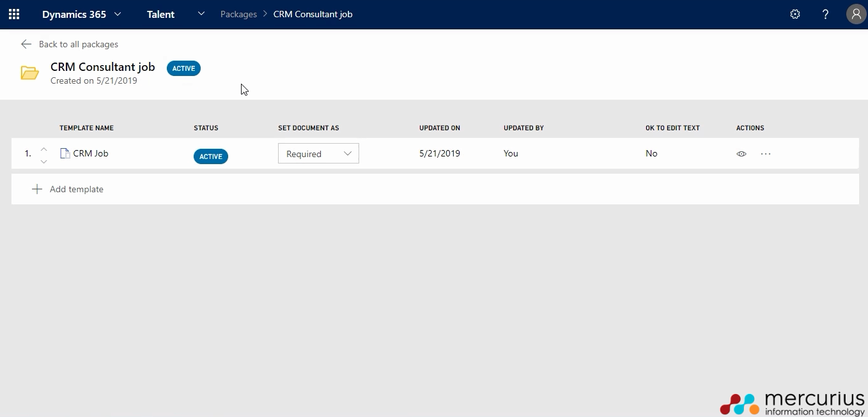Viewport: 868px width, 417px height.
Task: Click the row number 1. label
Action: coord(28,153)
